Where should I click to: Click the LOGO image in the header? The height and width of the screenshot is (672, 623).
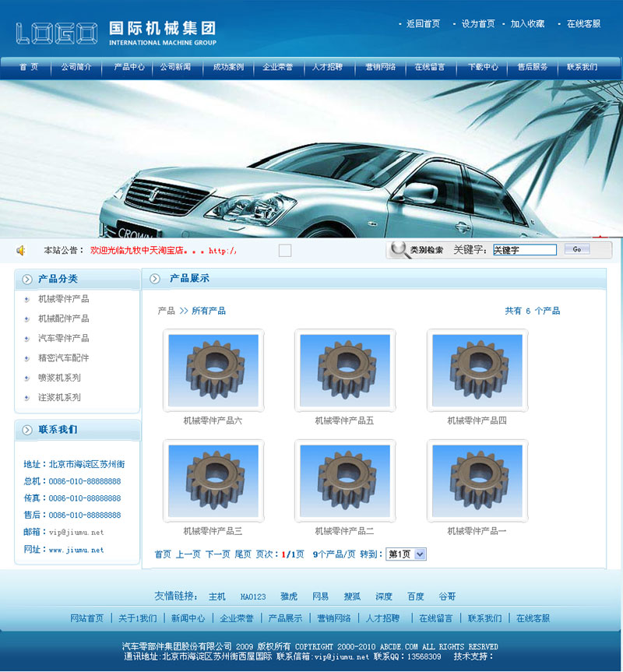point(57,33)
